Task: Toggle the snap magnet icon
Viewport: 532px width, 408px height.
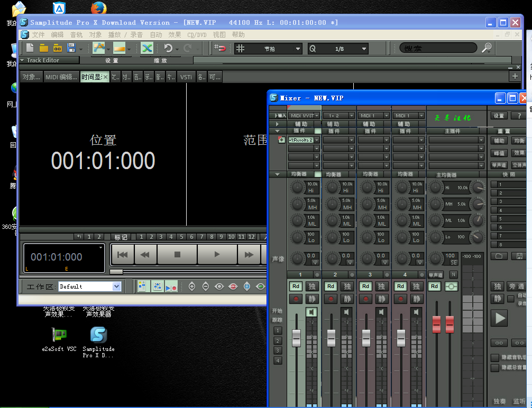Action: coord(220,48)
